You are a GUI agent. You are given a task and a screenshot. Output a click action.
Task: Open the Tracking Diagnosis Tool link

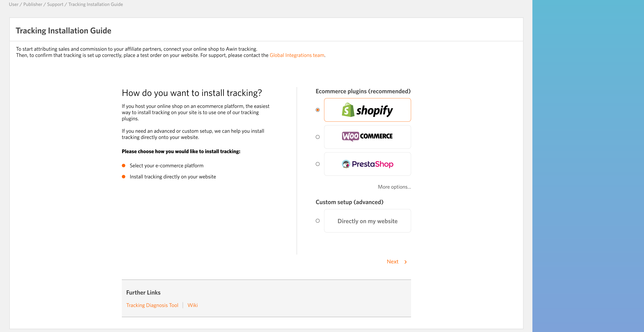[152, 305]
